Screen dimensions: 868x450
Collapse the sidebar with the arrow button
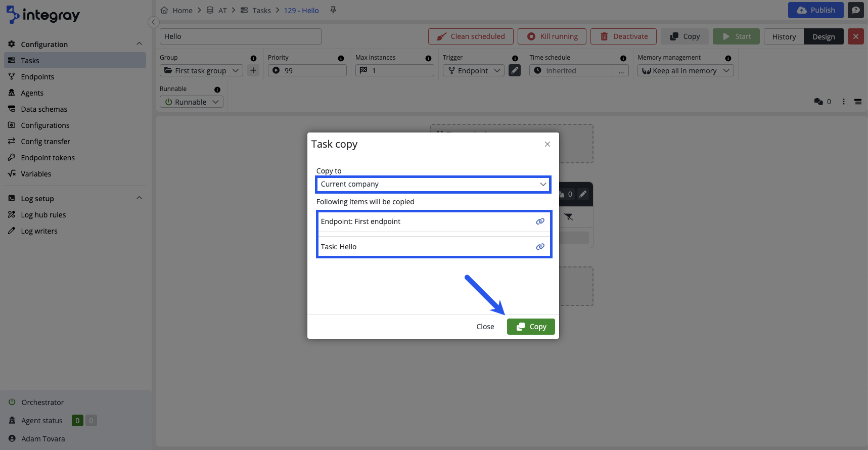coord(153,22)
